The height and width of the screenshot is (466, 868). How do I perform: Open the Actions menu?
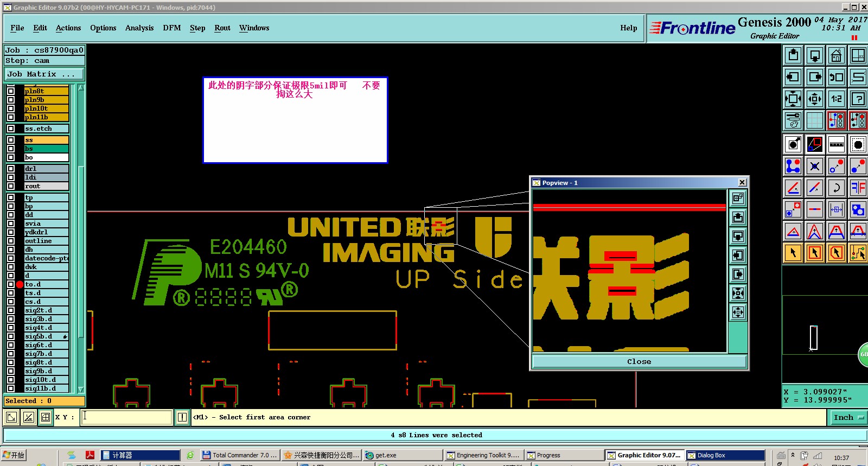(68, 28)
